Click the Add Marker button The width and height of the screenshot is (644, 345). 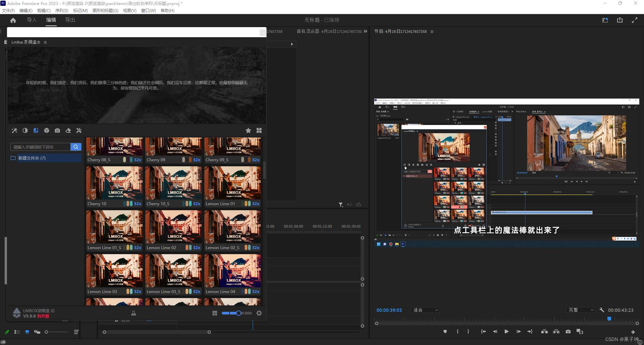[x=445, y=332]
